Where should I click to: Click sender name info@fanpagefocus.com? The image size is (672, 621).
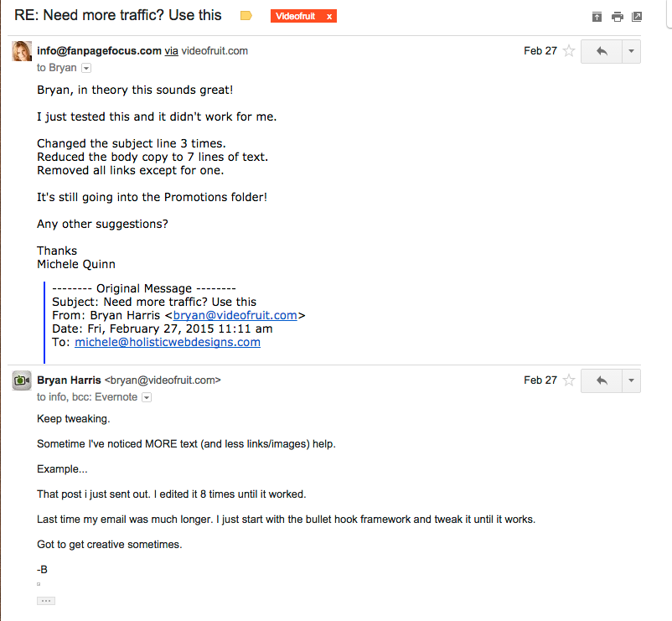pos(99,51)
